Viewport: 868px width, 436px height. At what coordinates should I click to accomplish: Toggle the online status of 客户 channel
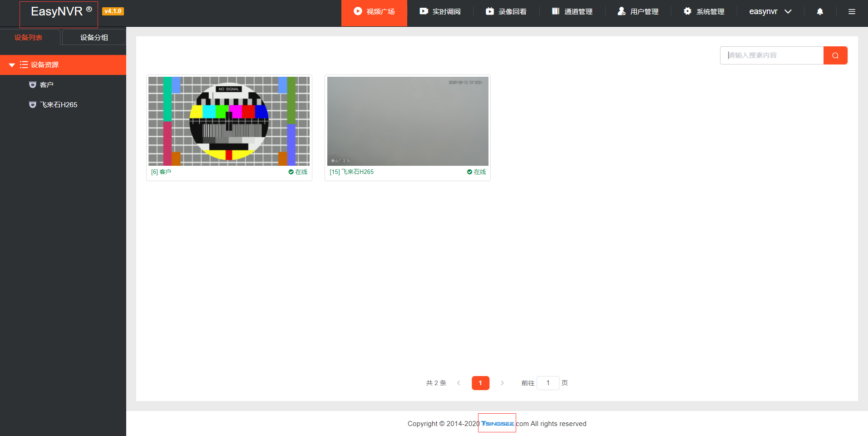(x=298, y=172)
